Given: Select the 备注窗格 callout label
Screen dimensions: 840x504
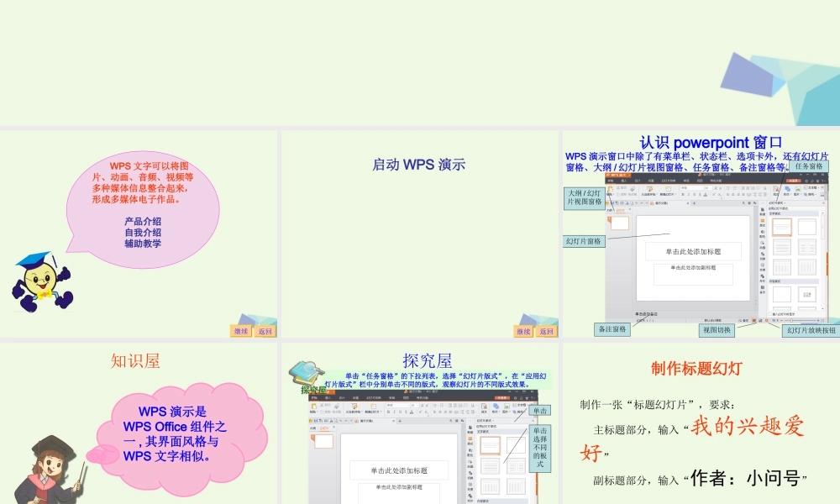Looking at the screenshot, I should (x=612, y=329).
